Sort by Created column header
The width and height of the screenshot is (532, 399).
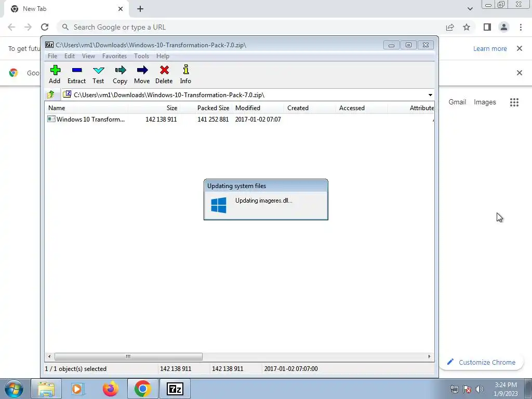310,108
